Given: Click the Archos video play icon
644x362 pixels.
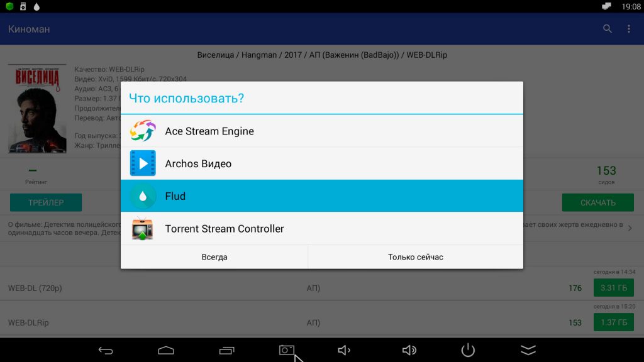Looking at the screenshot, I should pyautogui.click(x=143, y=163).
